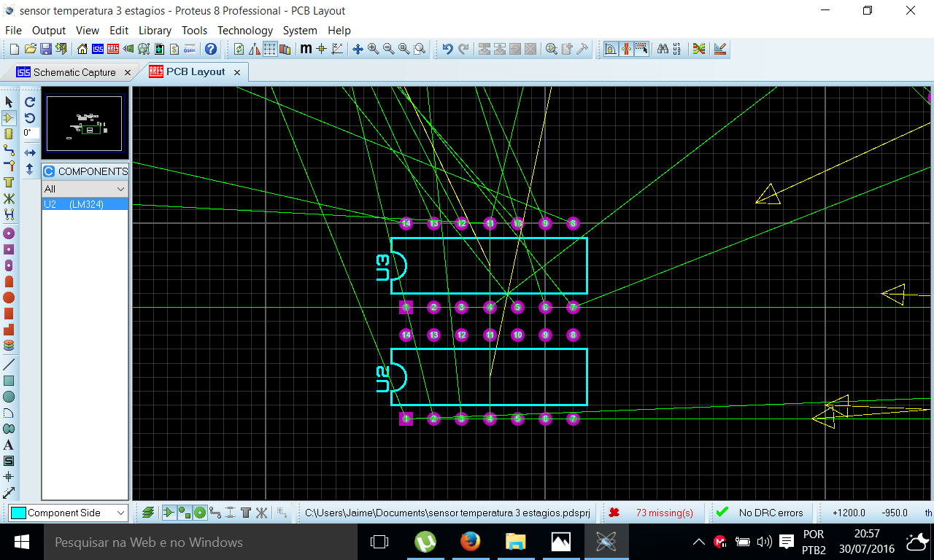The image size is (934, 560).
Task: Select the 2D graphics text 'A' tool
Action: pyautogui.click(x=9, y=445)
